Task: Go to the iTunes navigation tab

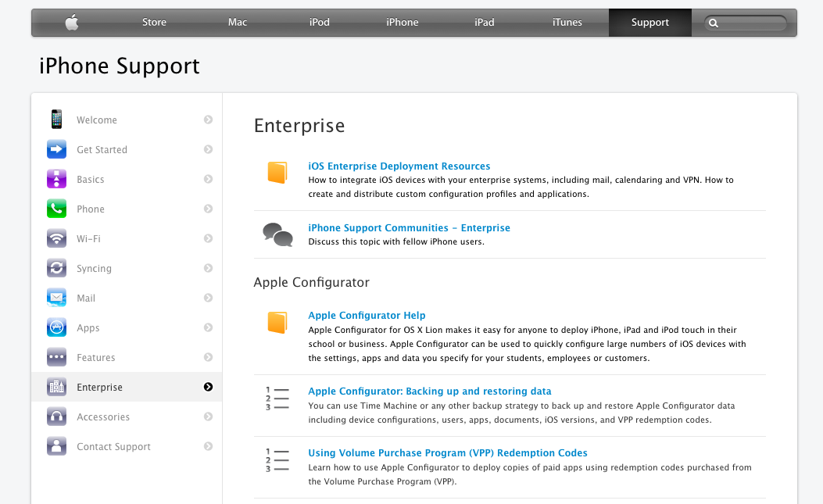Action: (x=567, y=23)
